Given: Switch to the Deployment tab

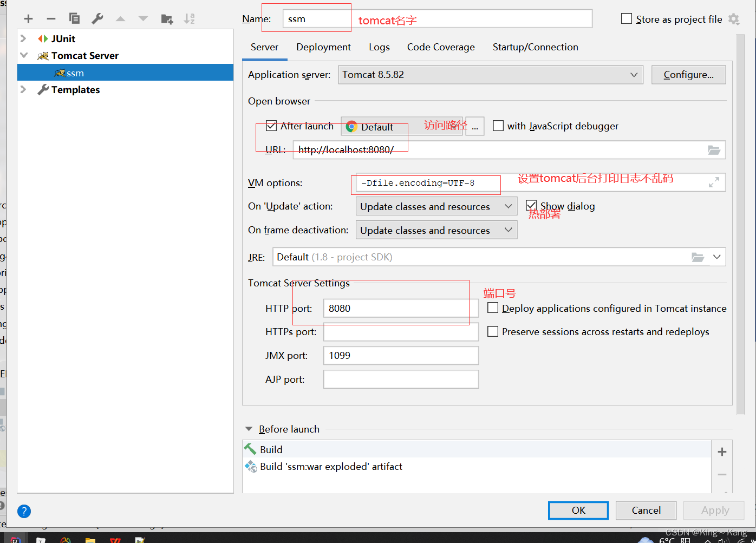Looking at the screenshot, I should [x=323, y=47].
